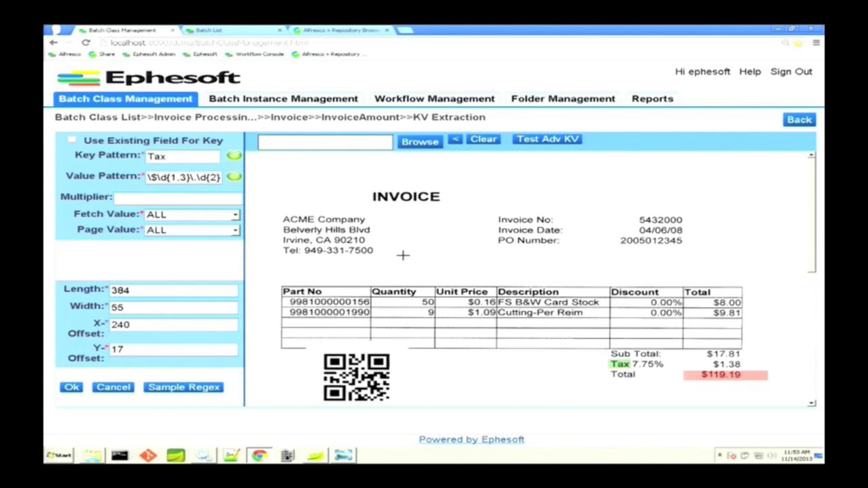Validate the Value Pattern with green indicator
Viewport: 868px width, 488px height.
pyautogui.click(x=234, y=177)
